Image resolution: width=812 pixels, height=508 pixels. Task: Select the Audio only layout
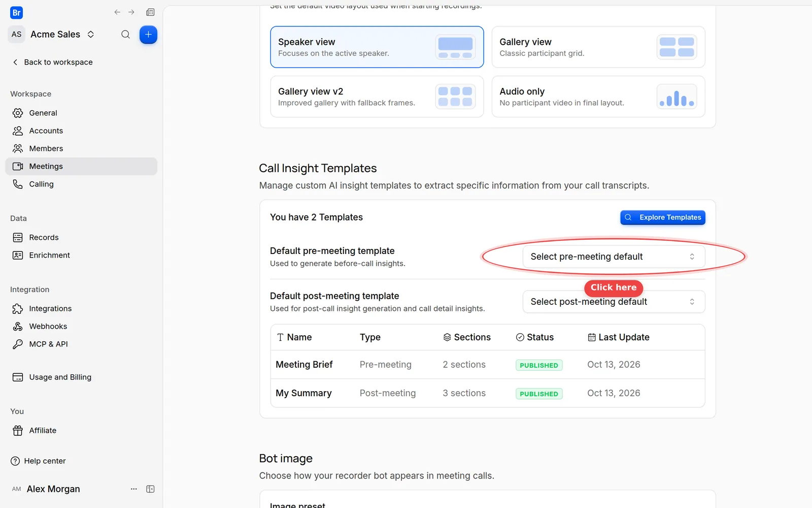pos(598,97)
